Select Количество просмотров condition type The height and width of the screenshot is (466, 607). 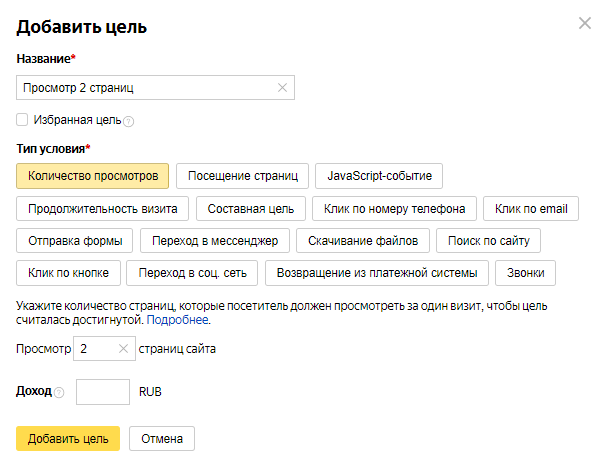pyautogui.click(x=93, y=176)
